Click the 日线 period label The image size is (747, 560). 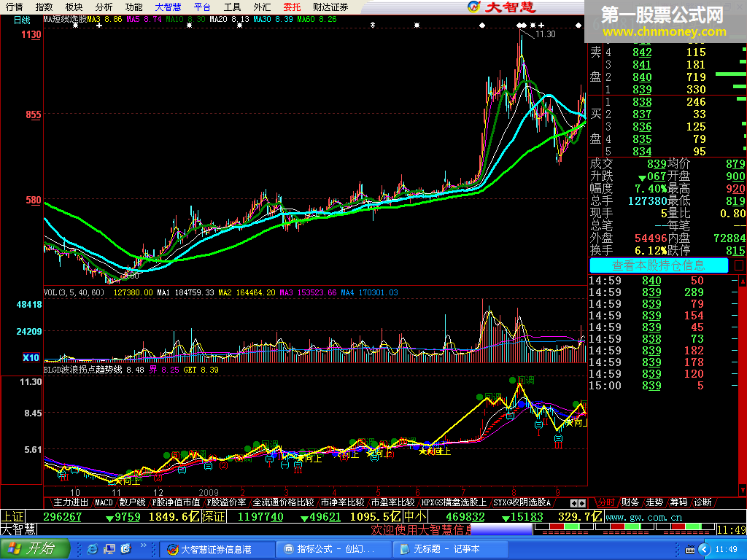pos(22,20)
